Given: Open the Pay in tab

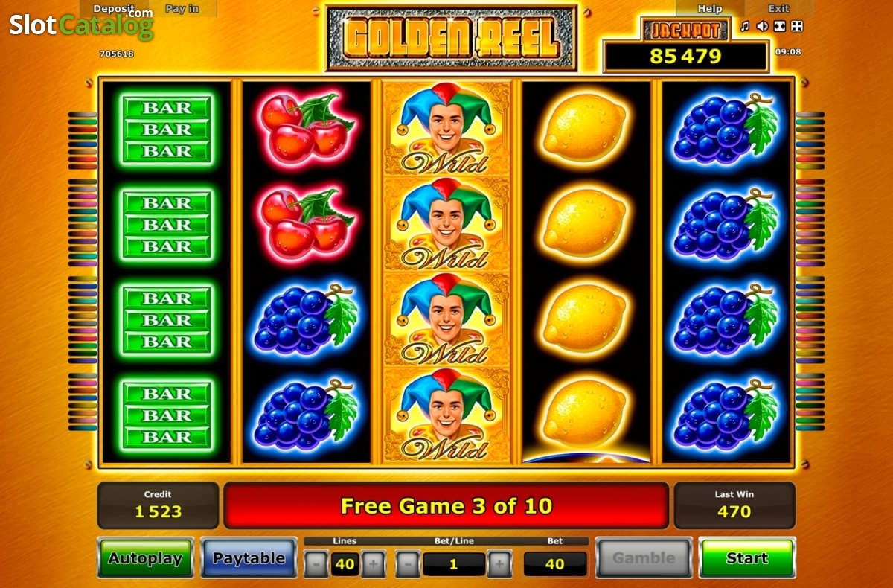Looking at the screenshot, I should [x=182, y=9].
